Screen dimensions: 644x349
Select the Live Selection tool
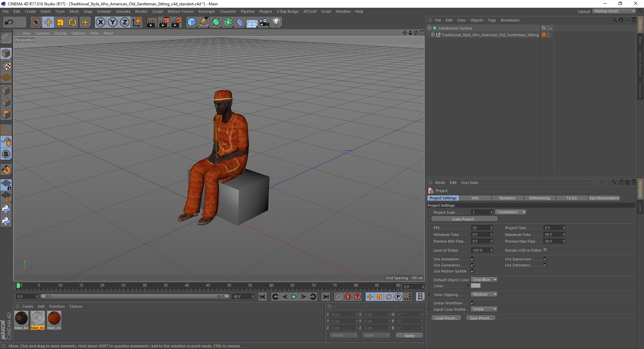tap(36, 22)
